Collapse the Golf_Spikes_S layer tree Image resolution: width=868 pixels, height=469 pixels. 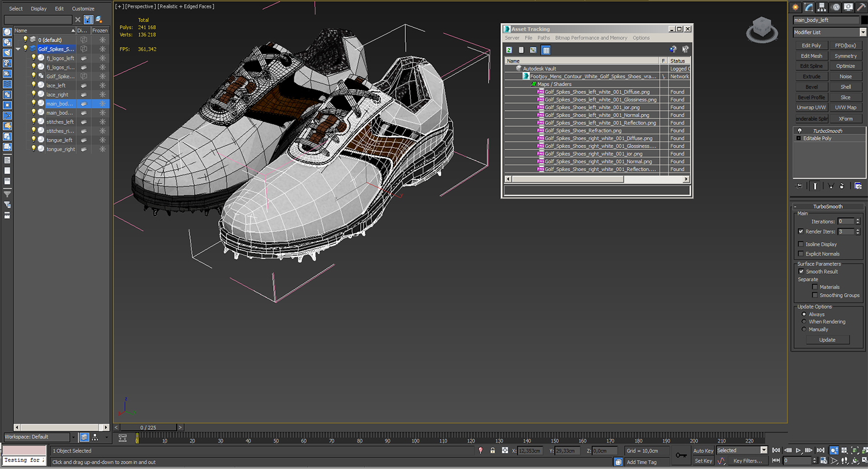coord(18,49)
